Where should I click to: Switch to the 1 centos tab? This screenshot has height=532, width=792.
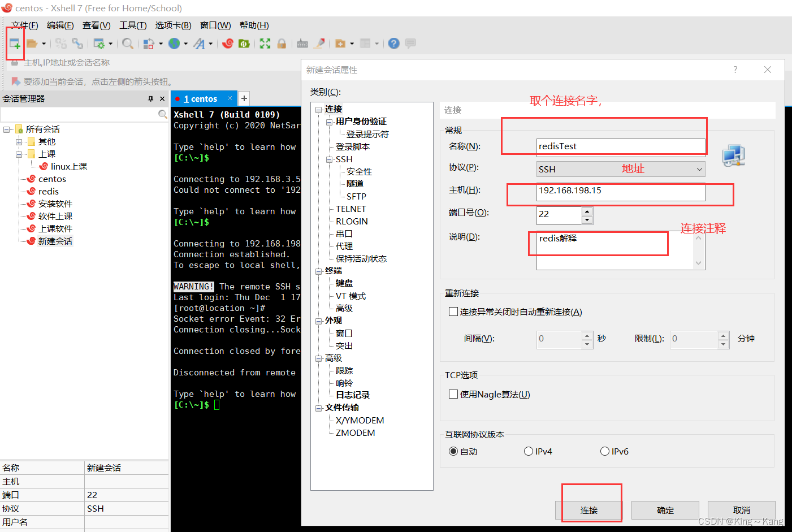(204, 98)
